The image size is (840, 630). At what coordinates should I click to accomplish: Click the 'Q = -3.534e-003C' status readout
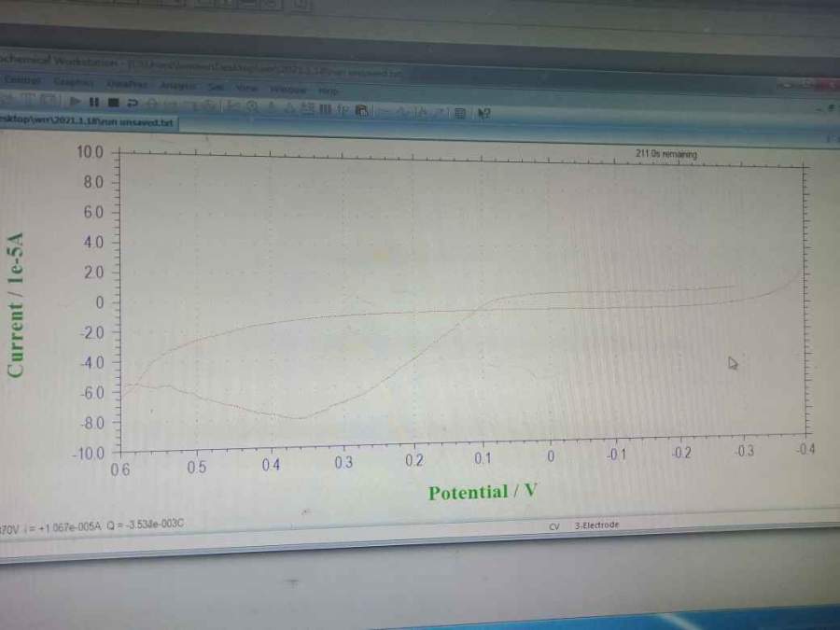[145, 524]
